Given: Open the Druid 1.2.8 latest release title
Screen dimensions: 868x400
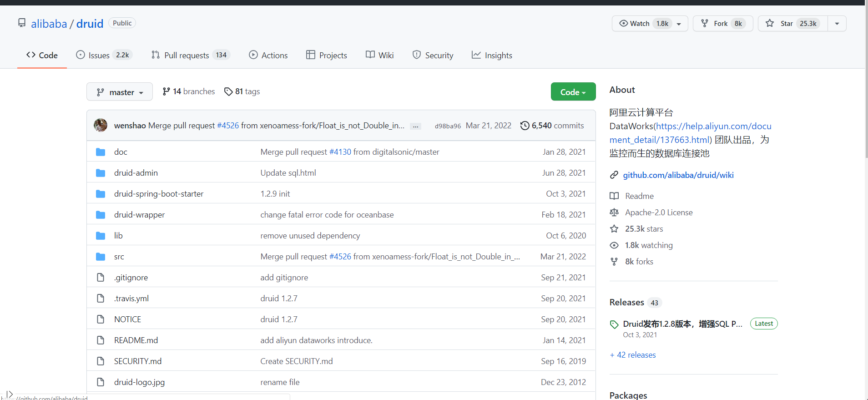Looking at the screenshot, I should (x=682, y=324).
